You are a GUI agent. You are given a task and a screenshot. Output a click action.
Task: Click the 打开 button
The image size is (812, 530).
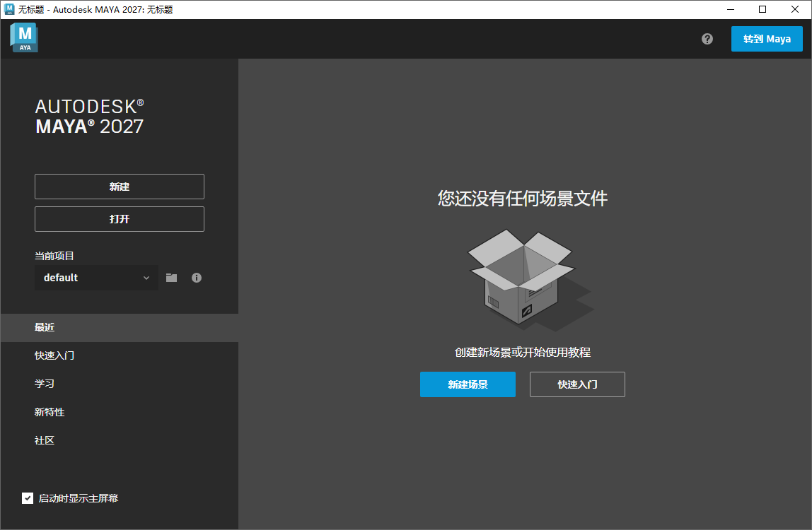[x=119, y=219]
